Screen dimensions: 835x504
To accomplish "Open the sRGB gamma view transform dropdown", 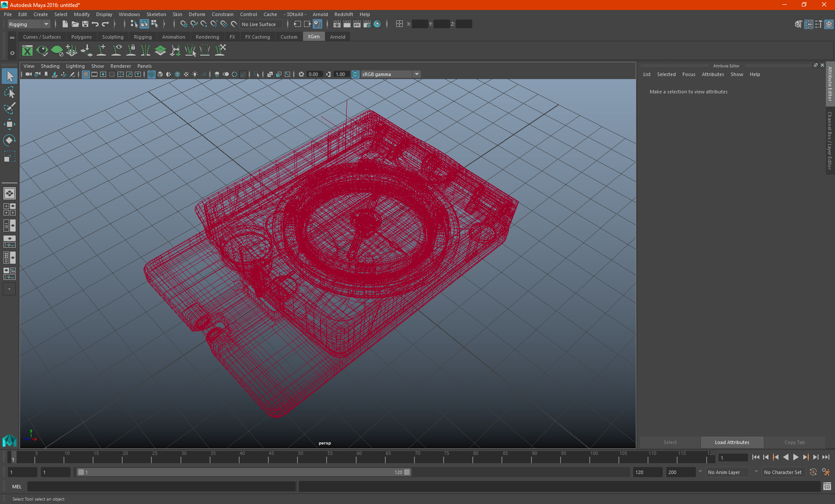I will point(391,74).
